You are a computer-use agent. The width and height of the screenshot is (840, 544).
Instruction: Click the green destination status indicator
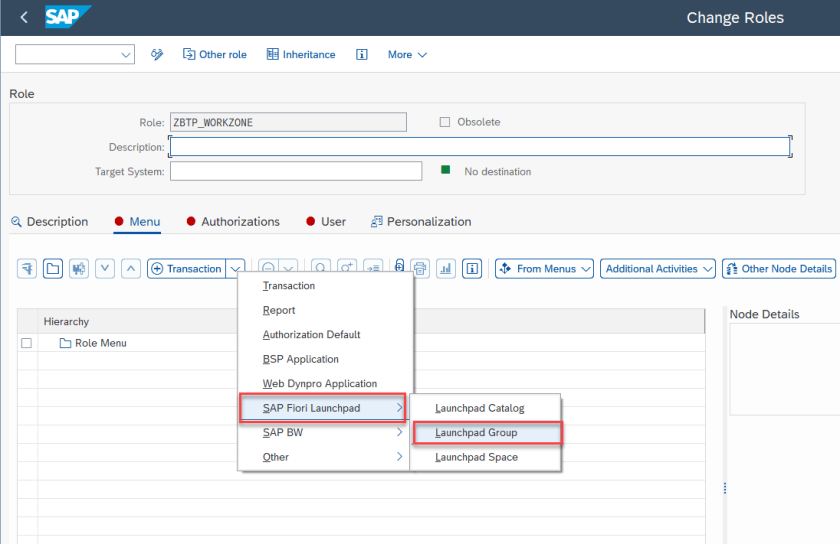pos(445,170)
